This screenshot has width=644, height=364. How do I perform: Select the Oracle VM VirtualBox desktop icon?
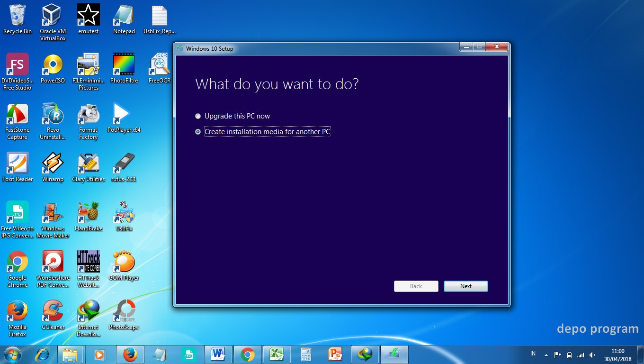53,23
